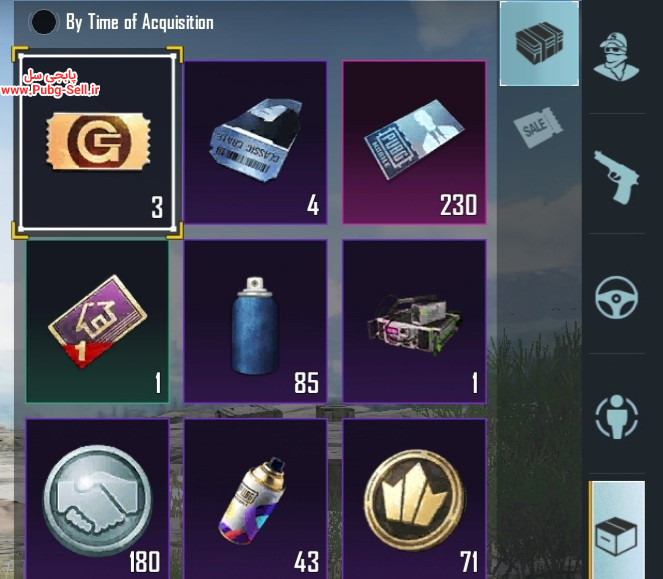Click the By Time of Acquisition label
The height and width of the screenshot is (579, 663).
pos(140,22)
